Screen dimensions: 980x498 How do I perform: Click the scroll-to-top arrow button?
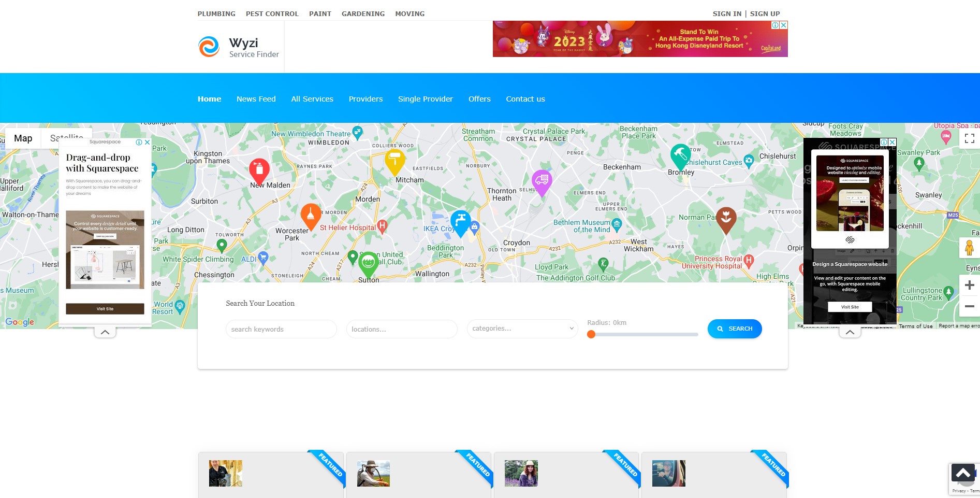963,473
